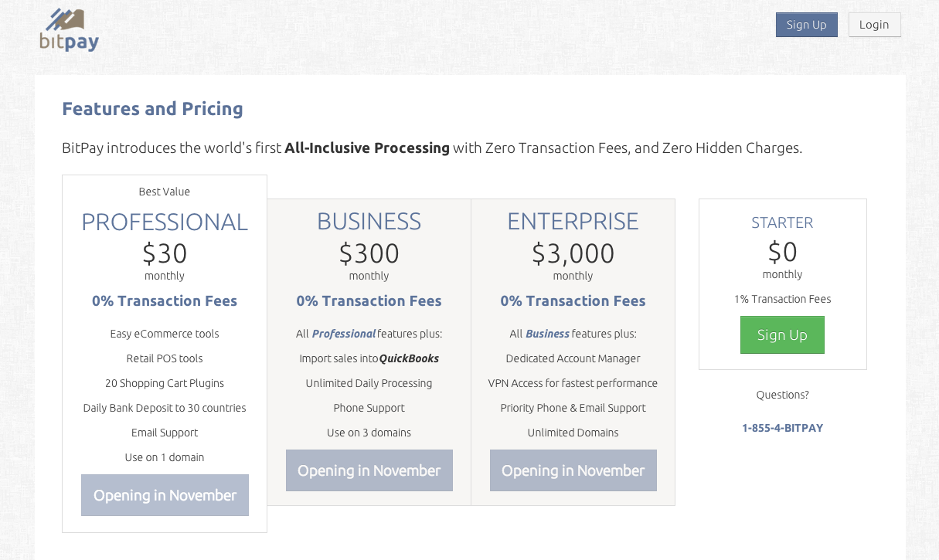Click the Login button in the header

pos(874,24)
